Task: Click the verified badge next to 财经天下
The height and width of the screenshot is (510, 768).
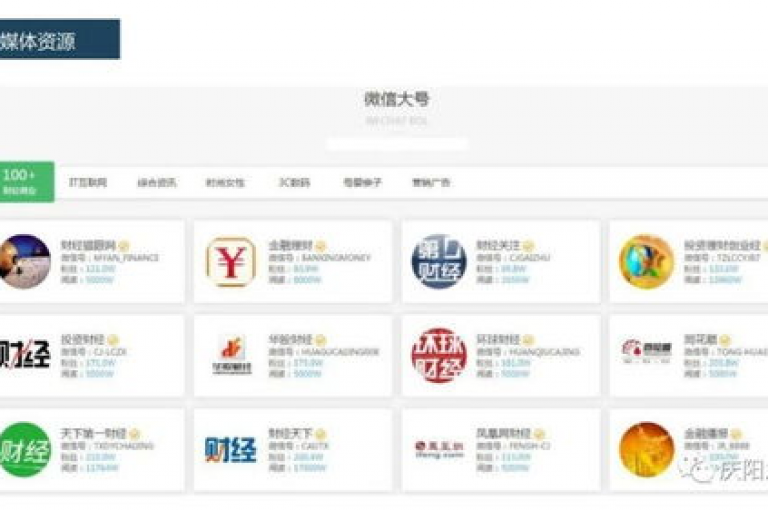Action: [320, 434]
